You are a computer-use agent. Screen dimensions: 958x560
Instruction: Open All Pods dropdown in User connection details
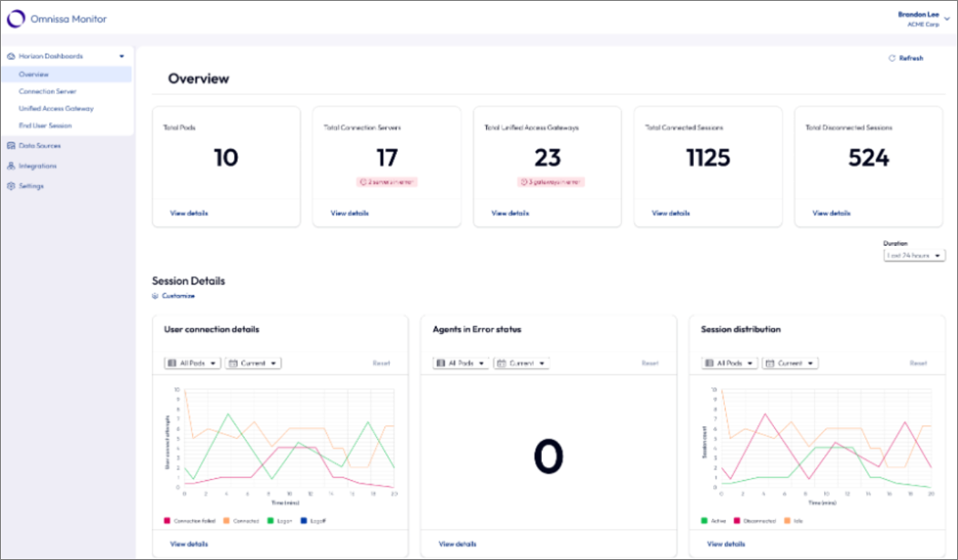coord(192,362)
